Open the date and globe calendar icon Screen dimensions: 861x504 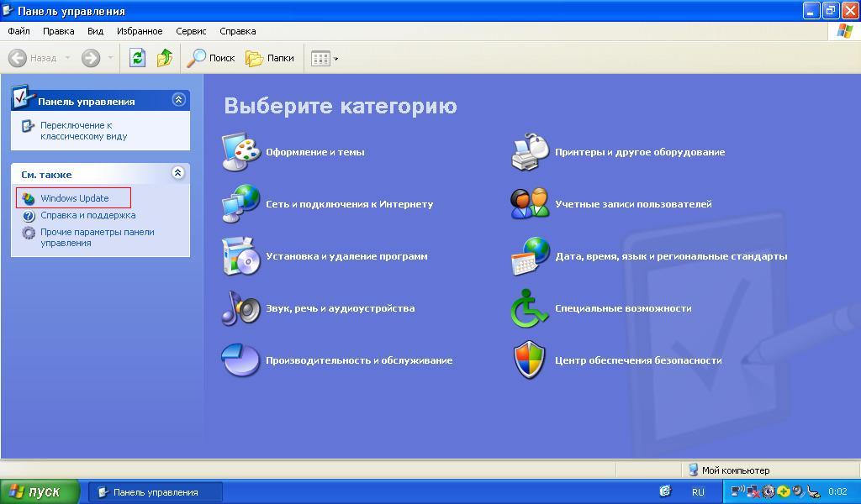(x=531, y=255)
